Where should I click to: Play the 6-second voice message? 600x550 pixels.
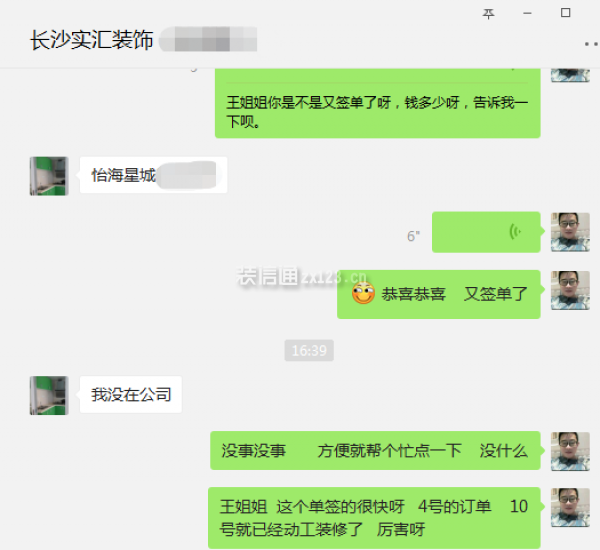pyautogui.click(x=486, y=232)
